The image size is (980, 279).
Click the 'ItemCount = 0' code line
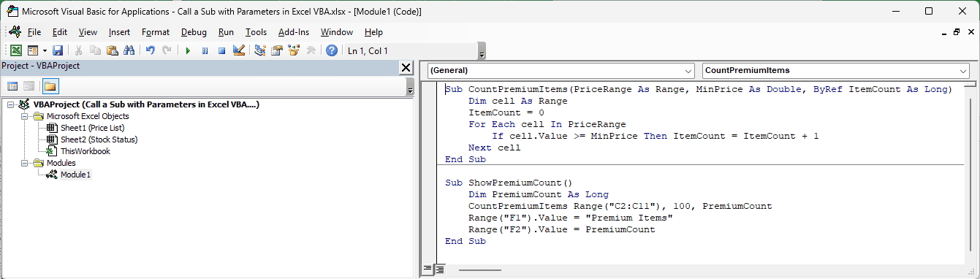[506, 112]
